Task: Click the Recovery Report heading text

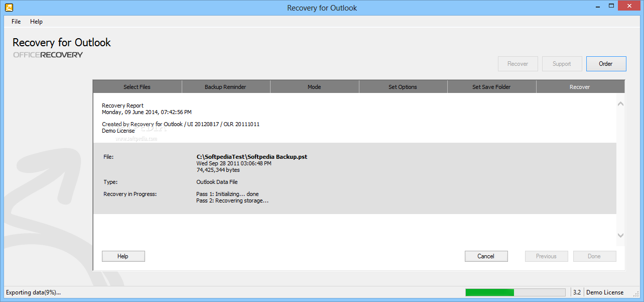Action: [122, 106]
